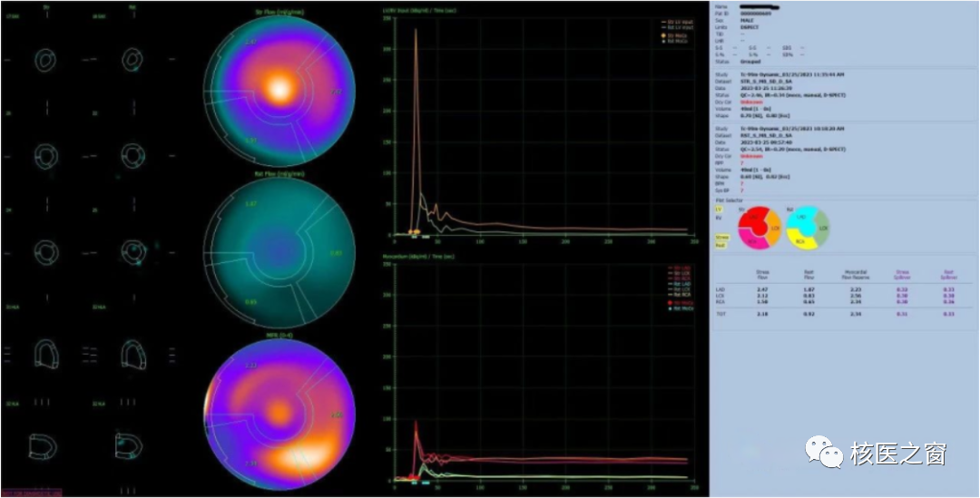Open the Str Flow polar map
Image resolution: width=980 pixels, height=498 pixels.
[279, 90]
